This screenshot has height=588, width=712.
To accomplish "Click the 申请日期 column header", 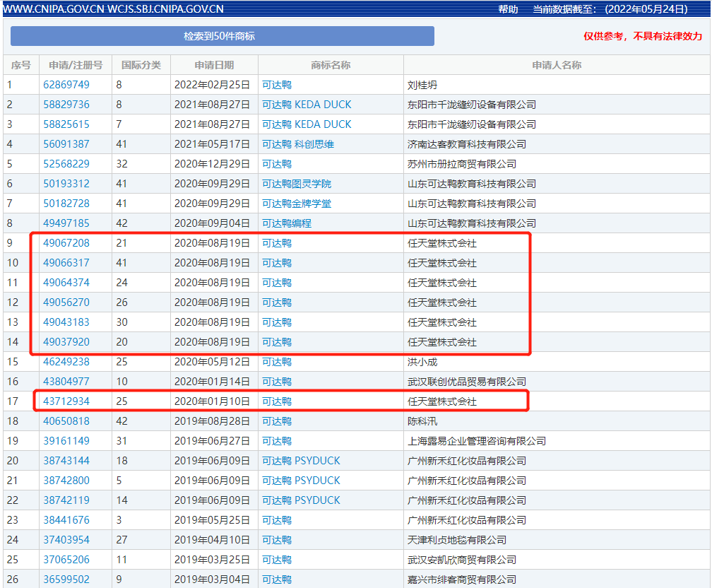I will [x=214, y=65].
